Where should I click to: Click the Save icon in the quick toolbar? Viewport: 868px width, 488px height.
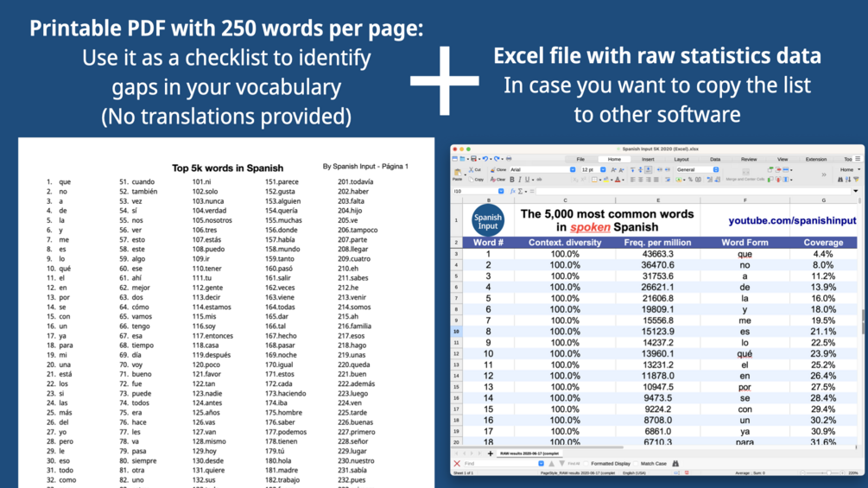[474, 159]
